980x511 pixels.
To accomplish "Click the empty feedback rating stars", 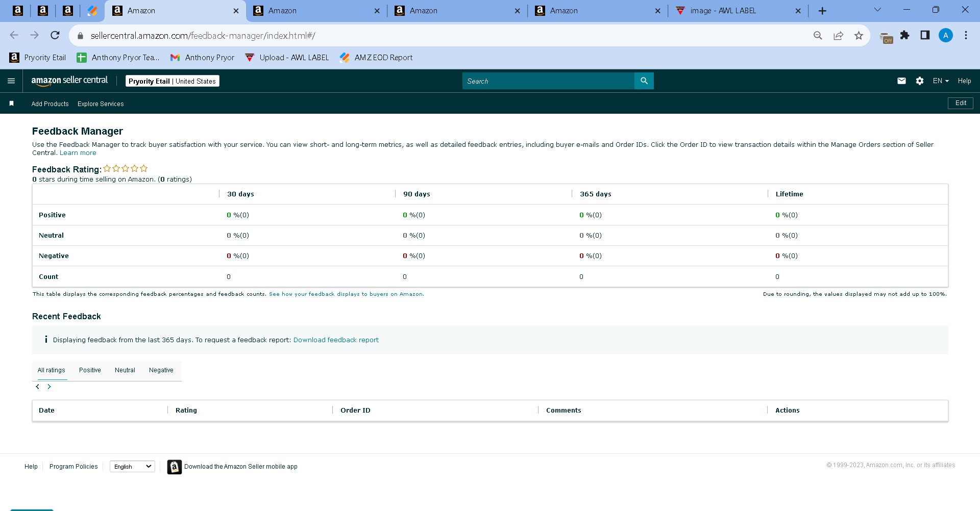I will [126, 168].
